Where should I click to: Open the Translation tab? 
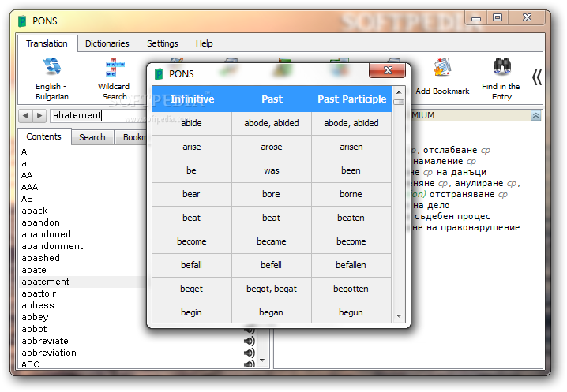pyautogui.click(x=47, y=43)
